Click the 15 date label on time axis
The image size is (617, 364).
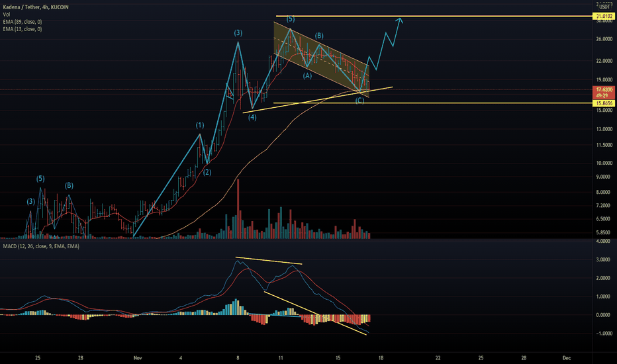pyautogui.click(x=338, y=358)
